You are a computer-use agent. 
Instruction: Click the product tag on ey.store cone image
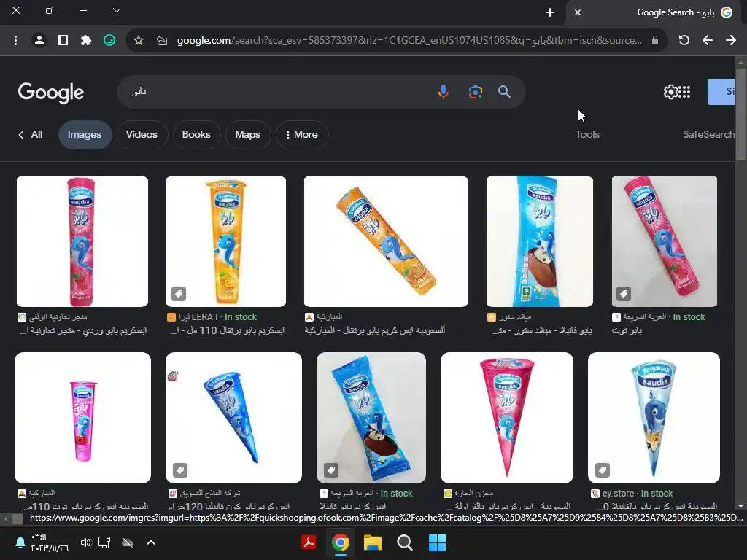(602, 470)
